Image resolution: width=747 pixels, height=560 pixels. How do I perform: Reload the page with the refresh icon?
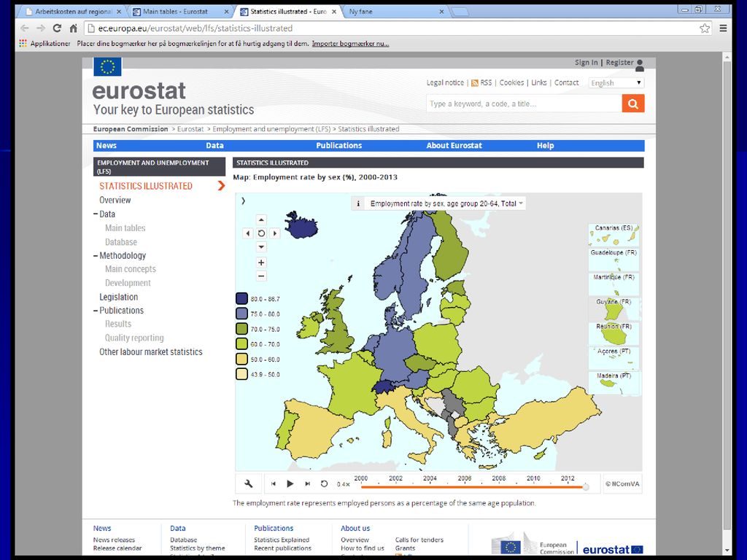point(57,28)
